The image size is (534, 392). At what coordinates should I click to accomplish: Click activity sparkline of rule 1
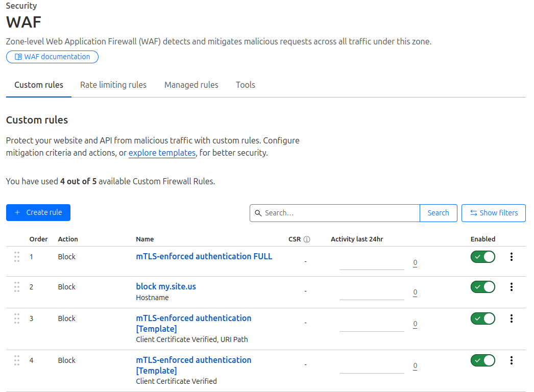click(372, 263)
